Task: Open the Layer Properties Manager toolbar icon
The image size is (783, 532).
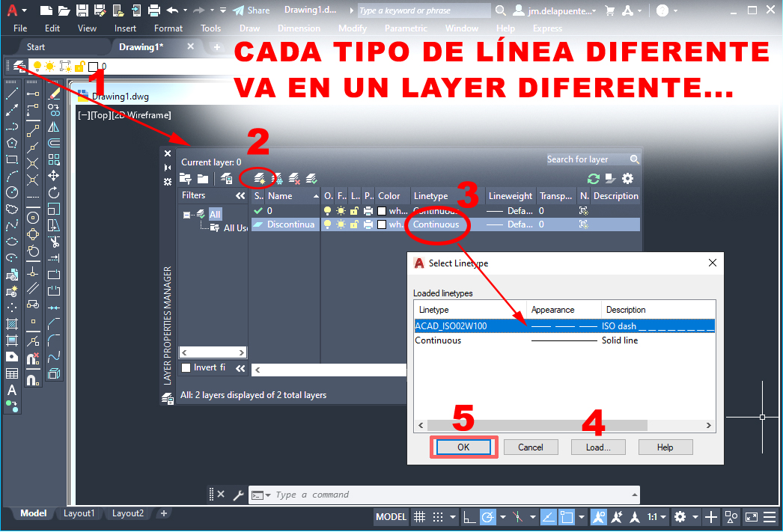Action: pos(16,65)
